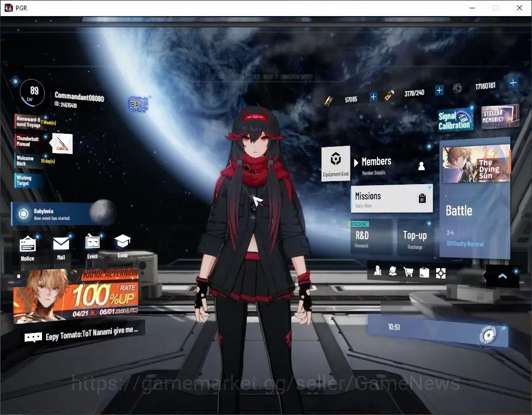Click the serum vial stamina icon

point(389,95)
